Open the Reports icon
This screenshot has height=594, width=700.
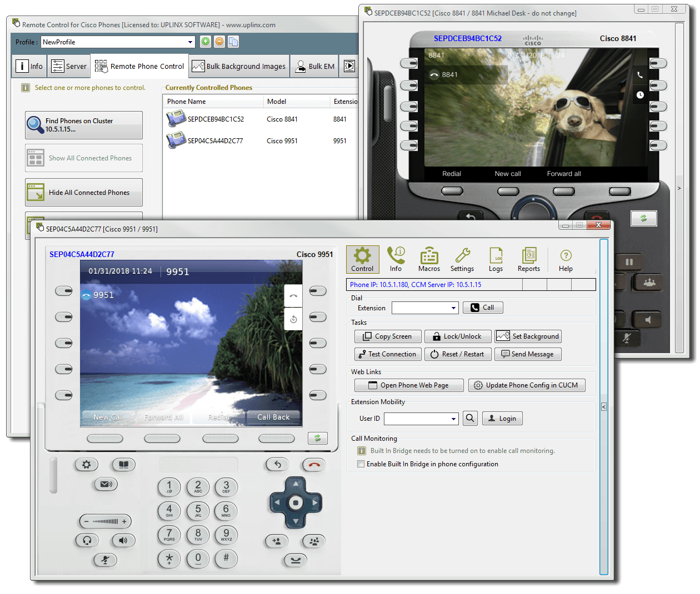pos(528,259)
